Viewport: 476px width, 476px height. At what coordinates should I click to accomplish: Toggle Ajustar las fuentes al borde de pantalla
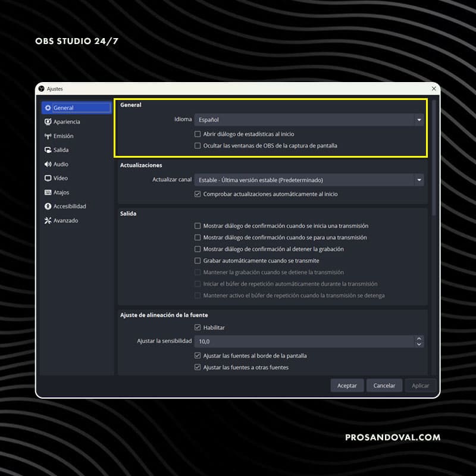click(x=198, y=355)
